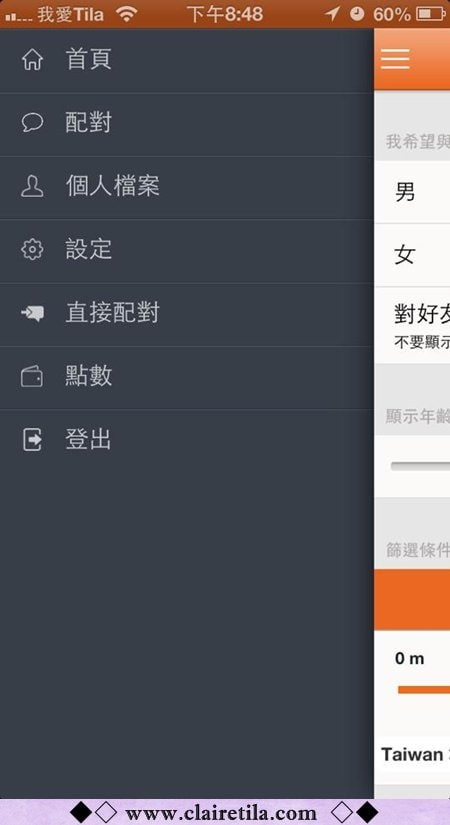Go to 配對 in the side menu
This screenshot has width=450, height=825.
[88, 123]
